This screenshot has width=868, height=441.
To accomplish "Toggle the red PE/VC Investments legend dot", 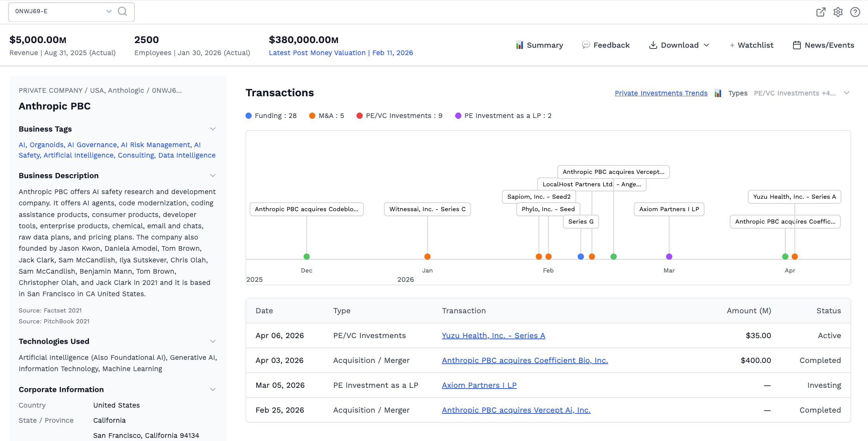I will tap(360, 116).
